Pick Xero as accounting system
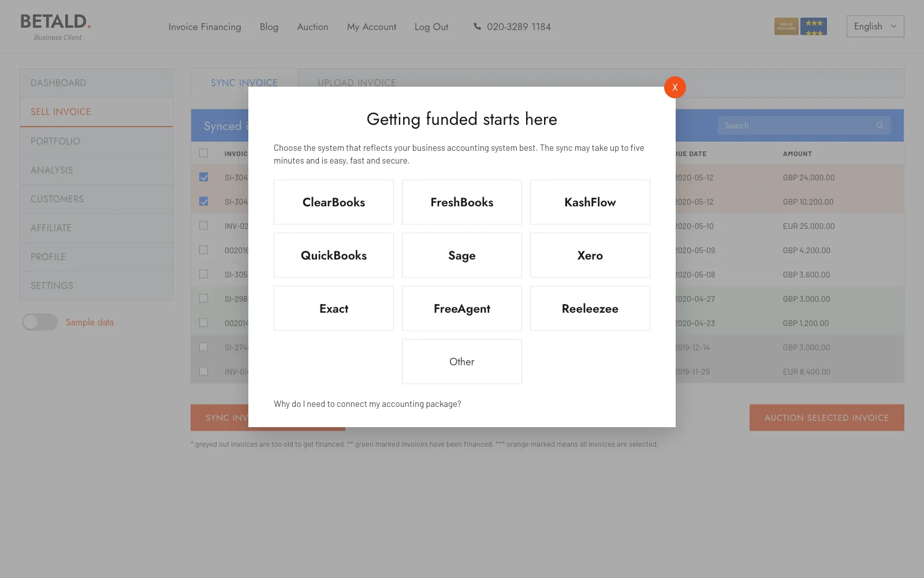 point(590,255)
